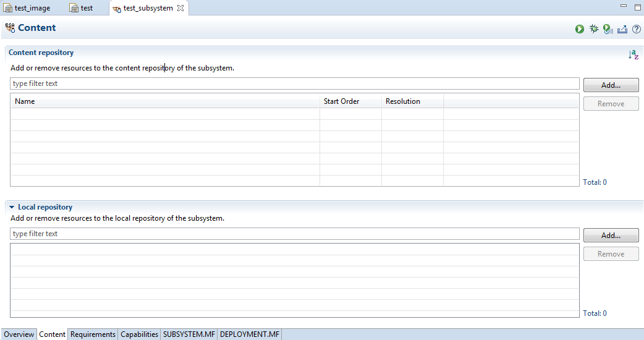This screenshot has height=340, width=644.
Task: Switch to the Overview page tab
Action: pos(19,334)
